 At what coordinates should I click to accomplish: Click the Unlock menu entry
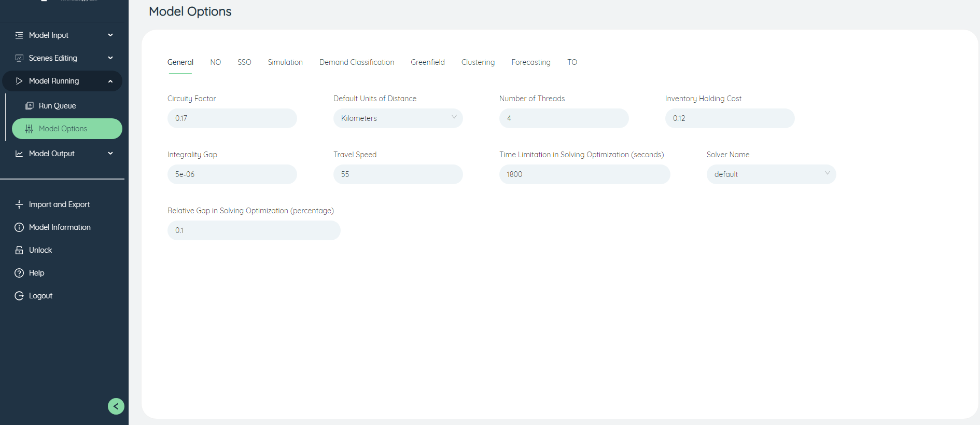[x=40, y=250]
